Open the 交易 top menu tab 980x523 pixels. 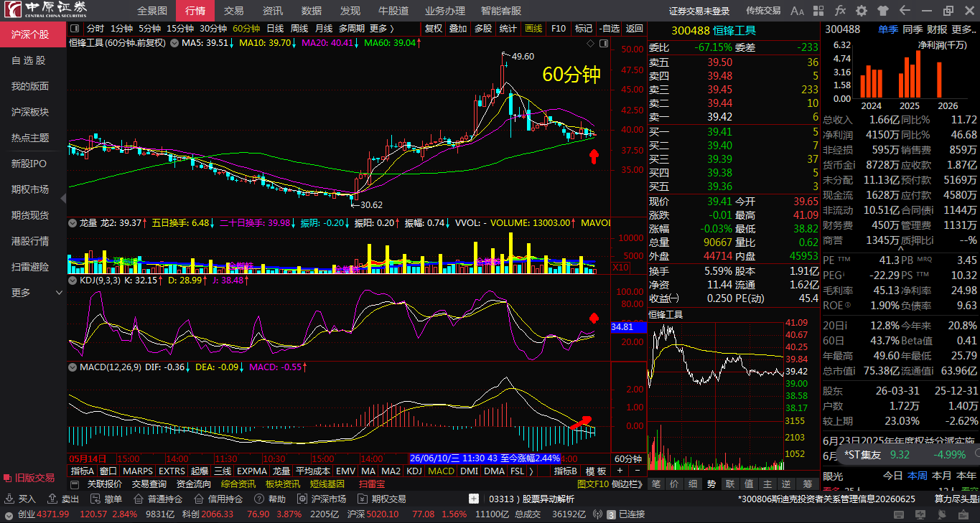click(233, 11)
